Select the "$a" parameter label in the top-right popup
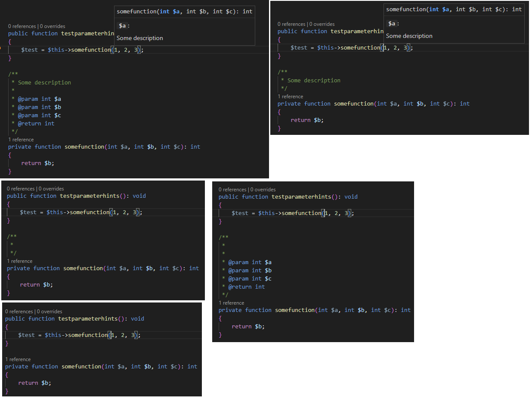Image resolution: width=532 pixels, height=399 pixels. [x=392, y=24]
